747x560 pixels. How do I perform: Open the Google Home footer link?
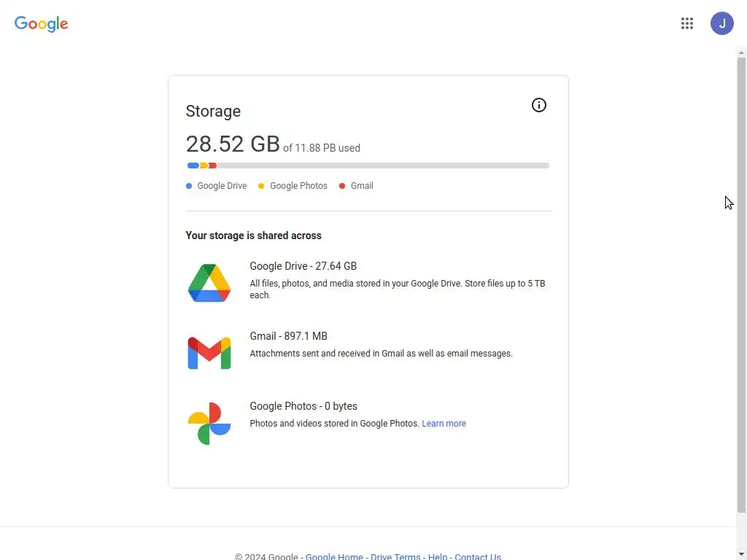click(x=334, y=556)
